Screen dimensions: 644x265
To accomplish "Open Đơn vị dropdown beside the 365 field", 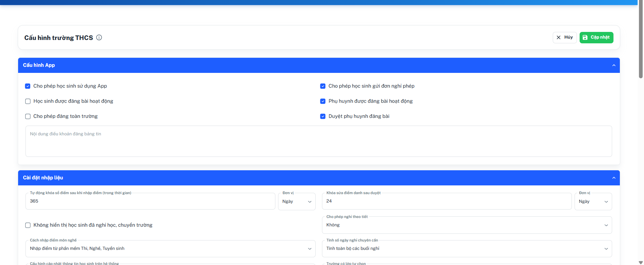I will click(x=297, y=202).
